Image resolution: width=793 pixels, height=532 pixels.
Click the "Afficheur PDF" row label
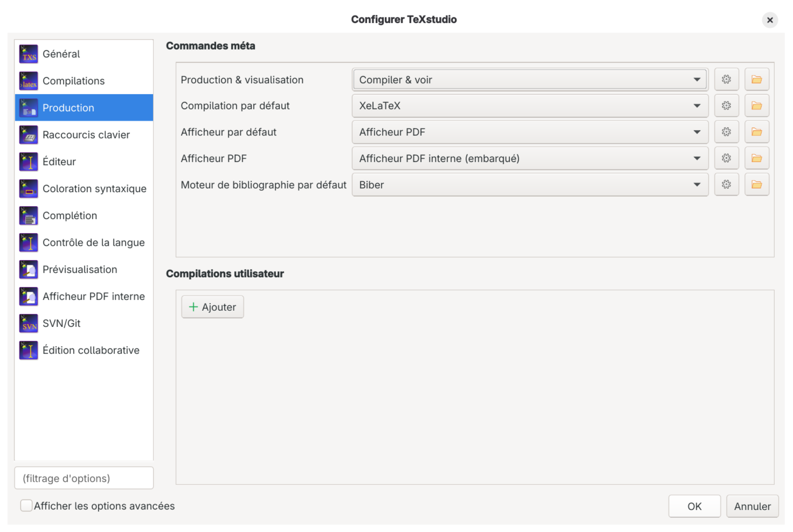pos(214,159)
